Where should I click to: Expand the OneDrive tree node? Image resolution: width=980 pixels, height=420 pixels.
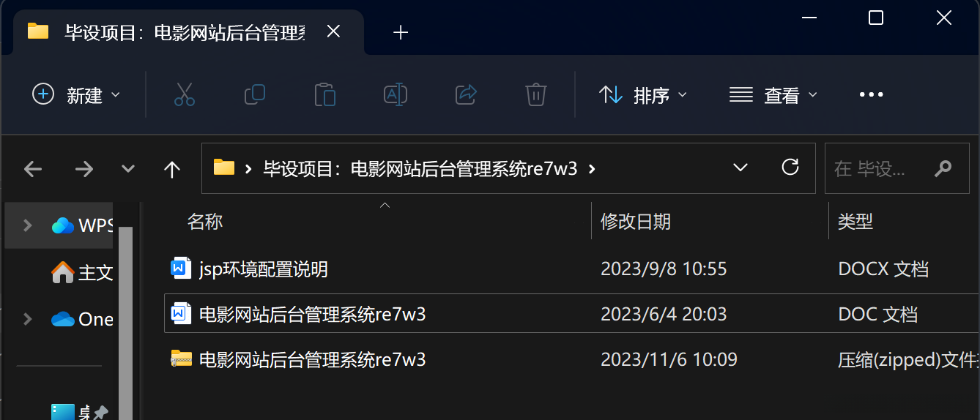[x=28, y=319]
